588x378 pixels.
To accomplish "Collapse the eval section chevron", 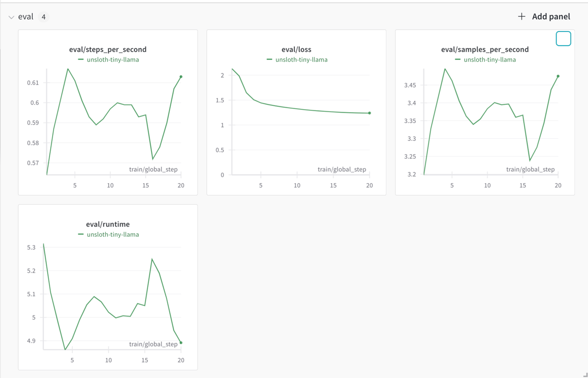I will (11, 17).
